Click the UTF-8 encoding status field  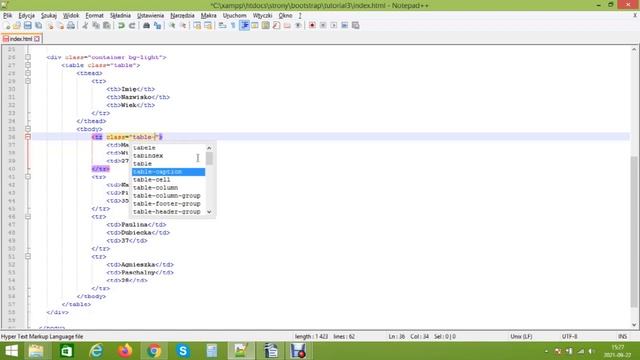pos(569,337)
